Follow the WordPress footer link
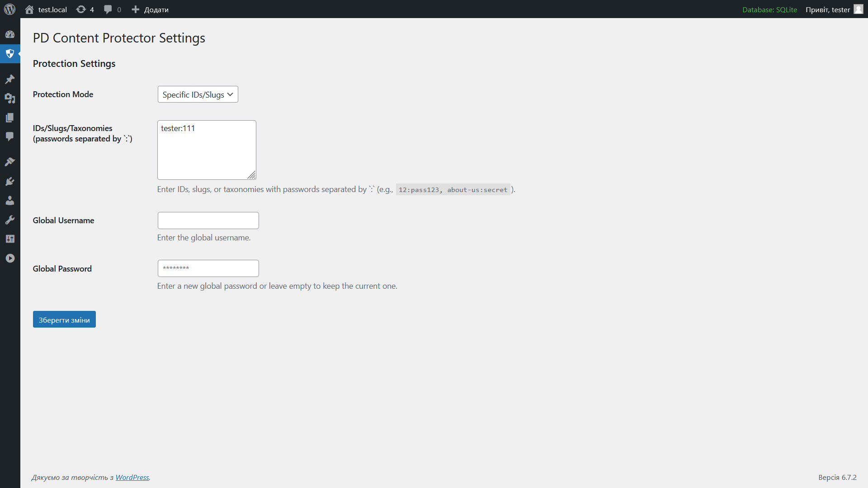 pos(132,477)
